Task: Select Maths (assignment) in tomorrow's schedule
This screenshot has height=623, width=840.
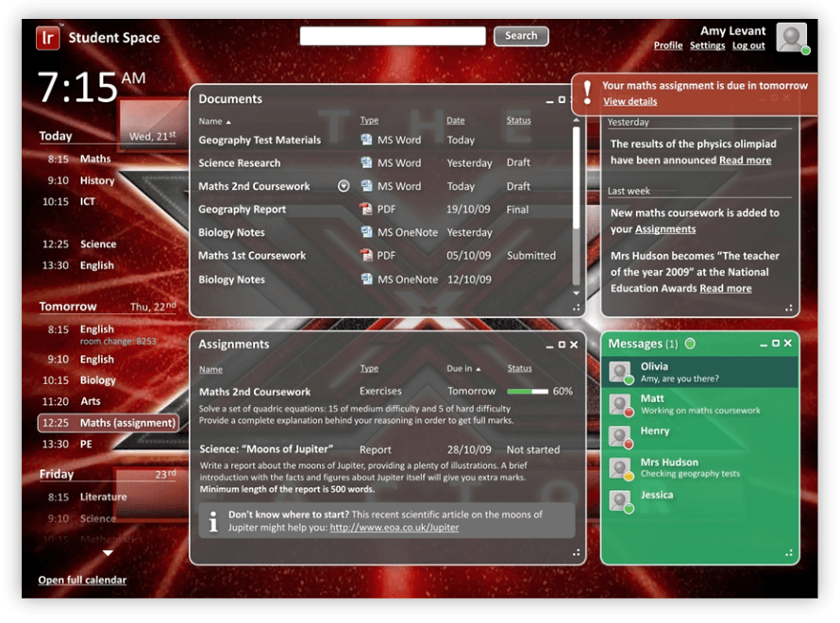Action: point(110,422)
